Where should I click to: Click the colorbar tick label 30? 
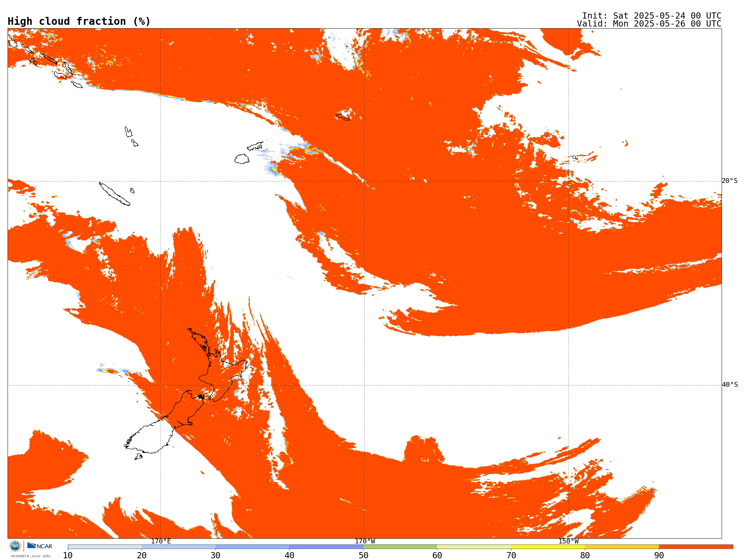tap(216, 556)
